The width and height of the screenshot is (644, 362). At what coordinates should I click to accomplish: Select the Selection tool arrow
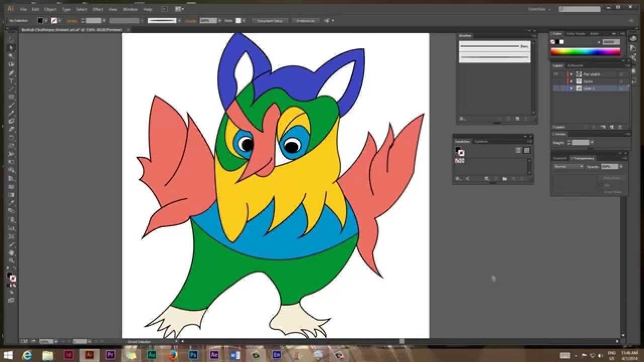12,40
